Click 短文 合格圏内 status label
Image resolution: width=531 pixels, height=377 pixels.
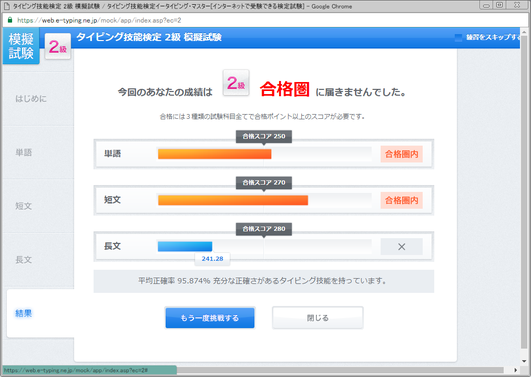point(402,200)
